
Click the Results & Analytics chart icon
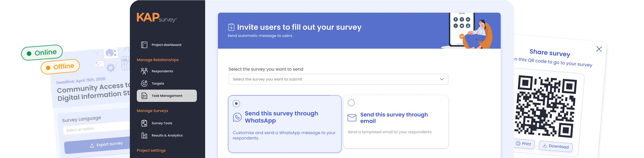[x=144, y=135]
